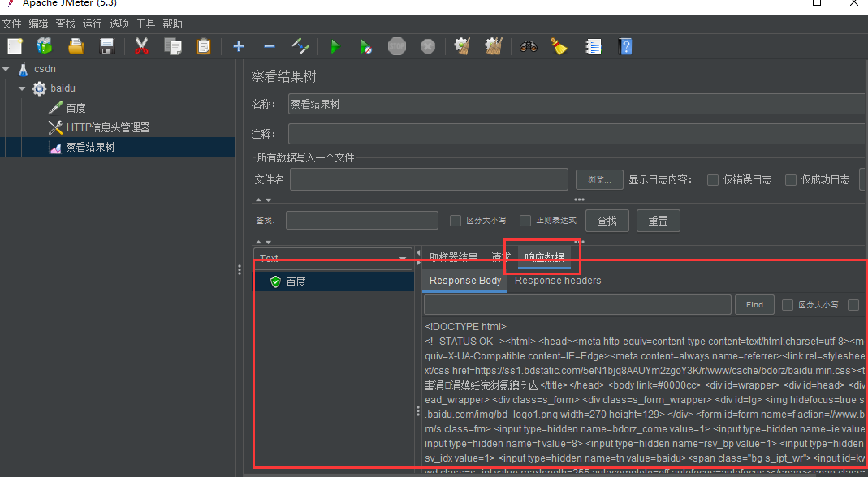Click the 注释 input field
This screenshot has width=868, height=477.
click(x=578, y=135)
